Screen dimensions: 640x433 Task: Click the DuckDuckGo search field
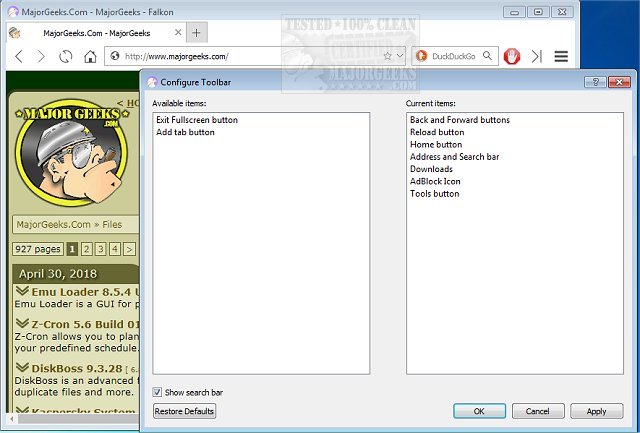click(x=455, y=56)
